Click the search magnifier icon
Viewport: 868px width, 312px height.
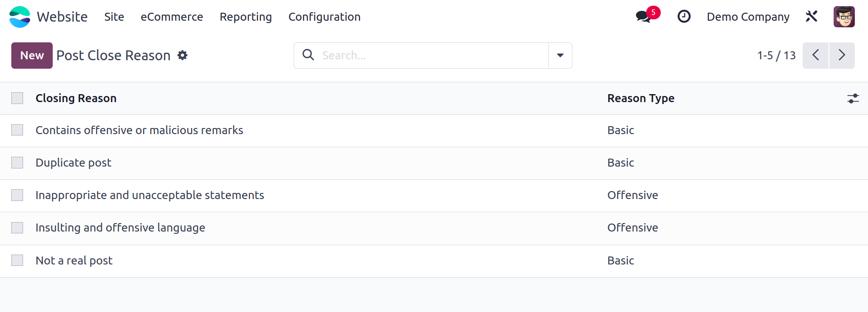tap(308, 55)
